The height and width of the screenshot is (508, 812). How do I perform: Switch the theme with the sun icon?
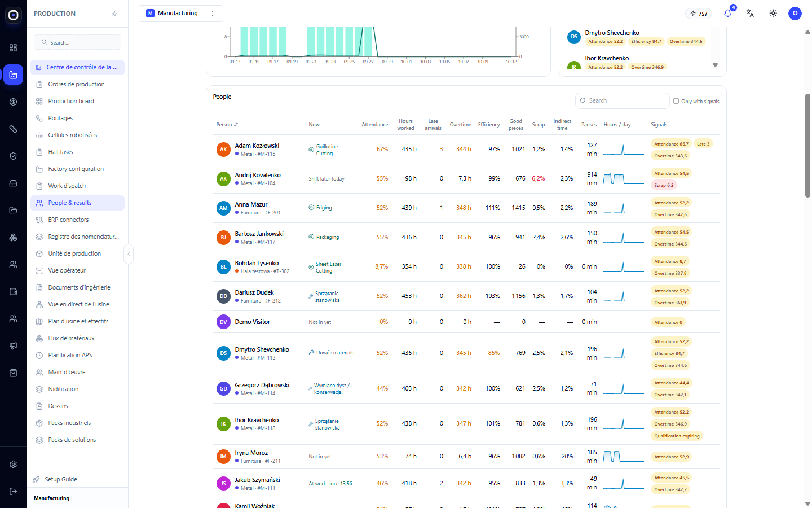point(773,13)
